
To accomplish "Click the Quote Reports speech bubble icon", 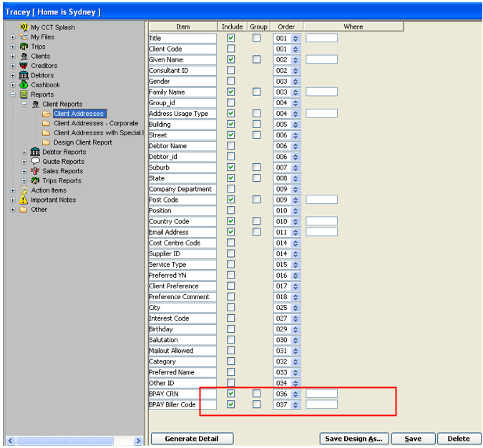I will click(35, 161).
